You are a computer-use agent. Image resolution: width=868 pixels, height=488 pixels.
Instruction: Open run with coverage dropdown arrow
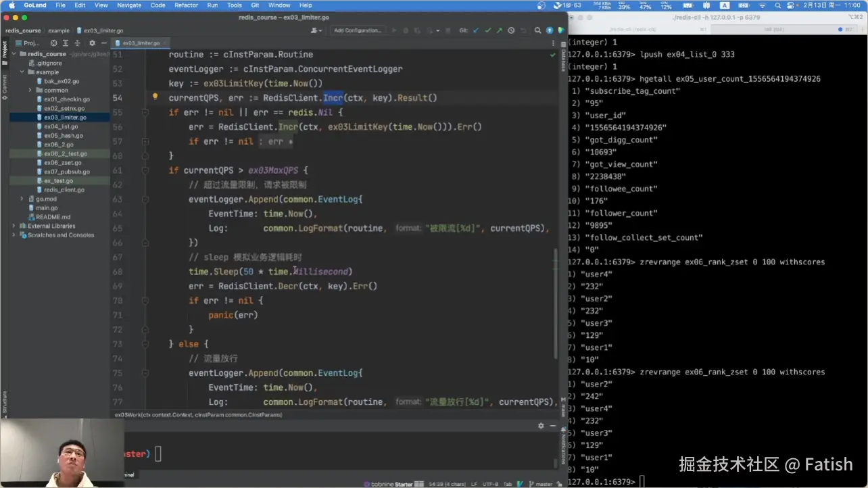tap(438, 30)
